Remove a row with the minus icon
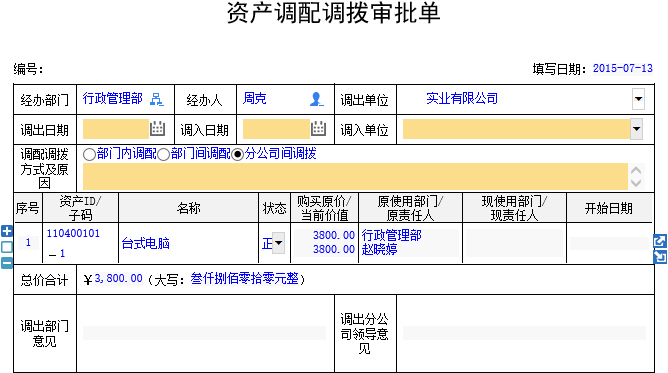668x373 pixels. pyautogui.click(x=7, y=263)
